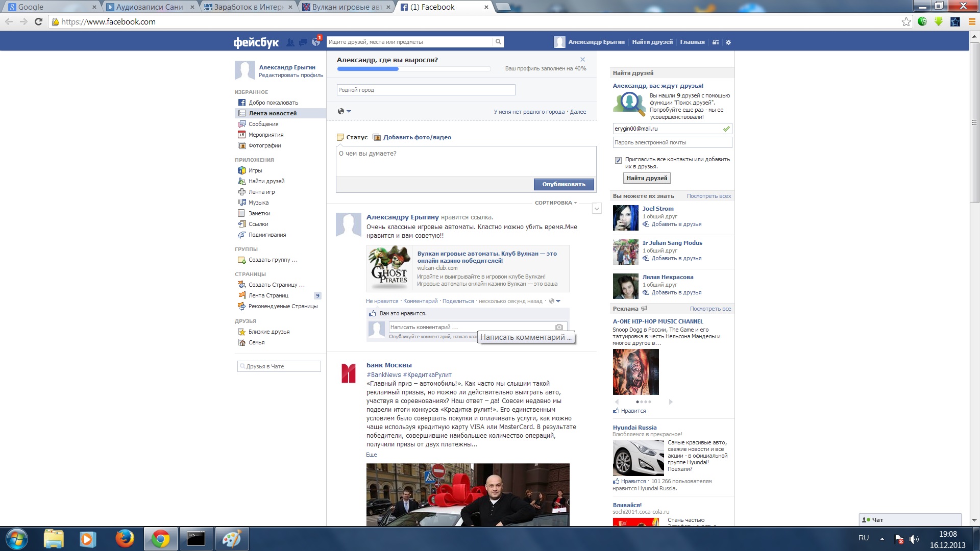Open notifications globe with red badge
Image resolution: width=980 pixels, height=551 pixels.
[316, 42]
